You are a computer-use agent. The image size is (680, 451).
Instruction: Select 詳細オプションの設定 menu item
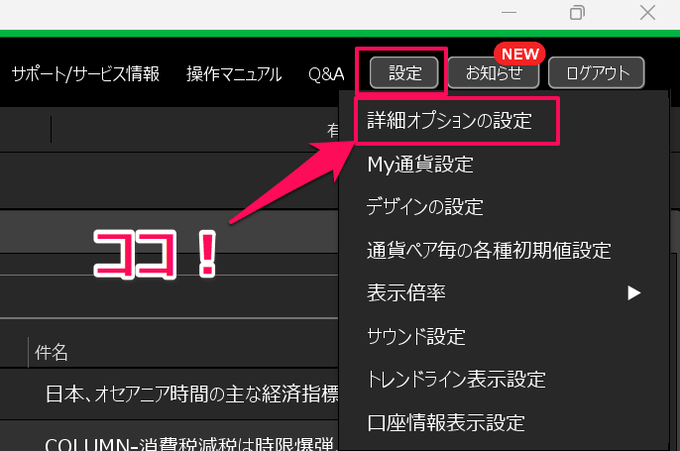pos(449,121)
